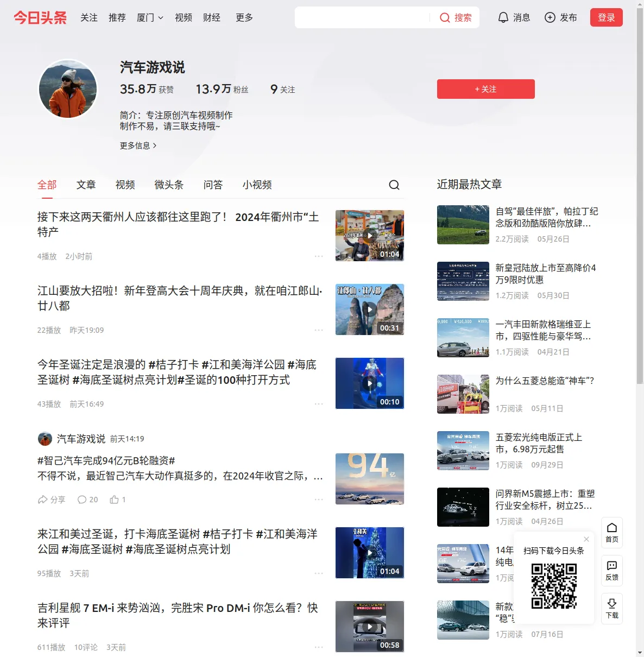View the 13.9万 粉丝 followers count
Image resolution: width=644 pixels, height=657 pixels.
click(x=222, y=89)
